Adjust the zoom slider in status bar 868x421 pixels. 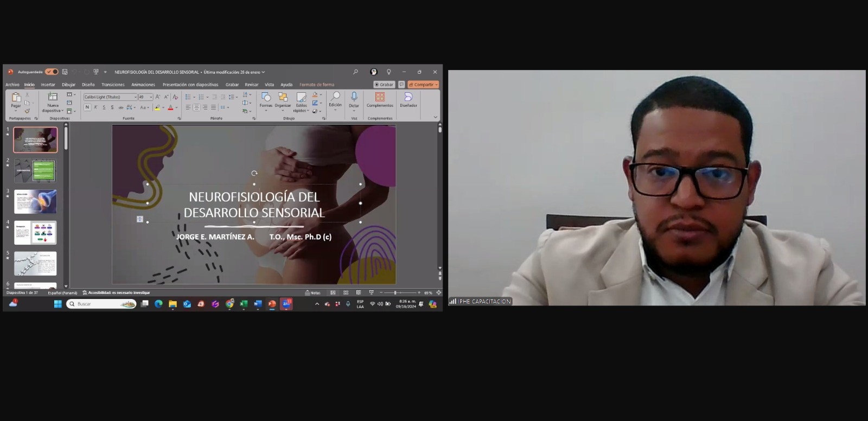395,292
